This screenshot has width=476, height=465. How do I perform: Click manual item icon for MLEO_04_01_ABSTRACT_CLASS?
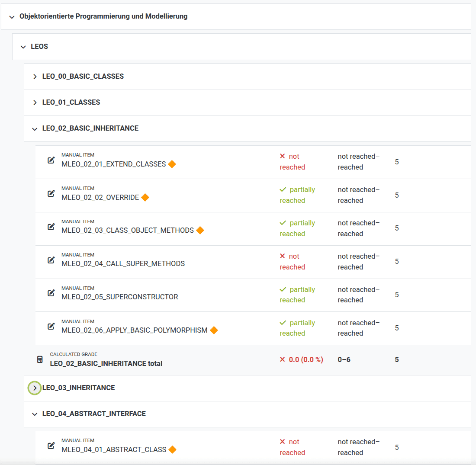(x=51, y=446)
